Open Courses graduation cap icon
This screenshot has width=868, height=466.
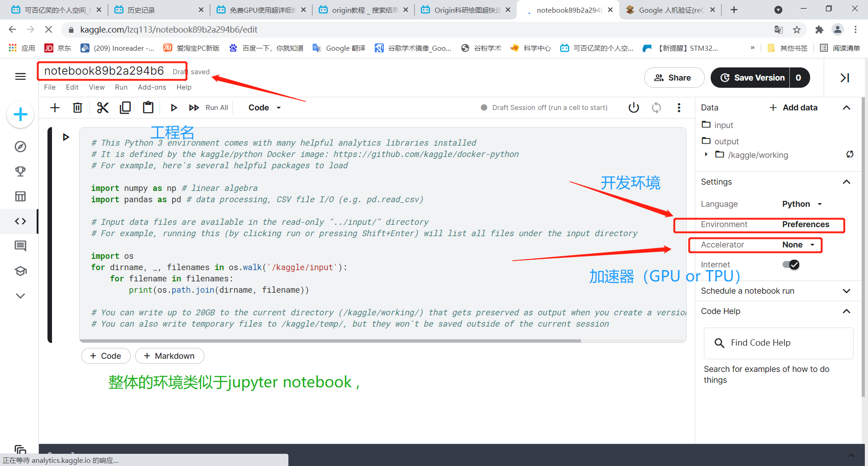[x=20, y=271]
